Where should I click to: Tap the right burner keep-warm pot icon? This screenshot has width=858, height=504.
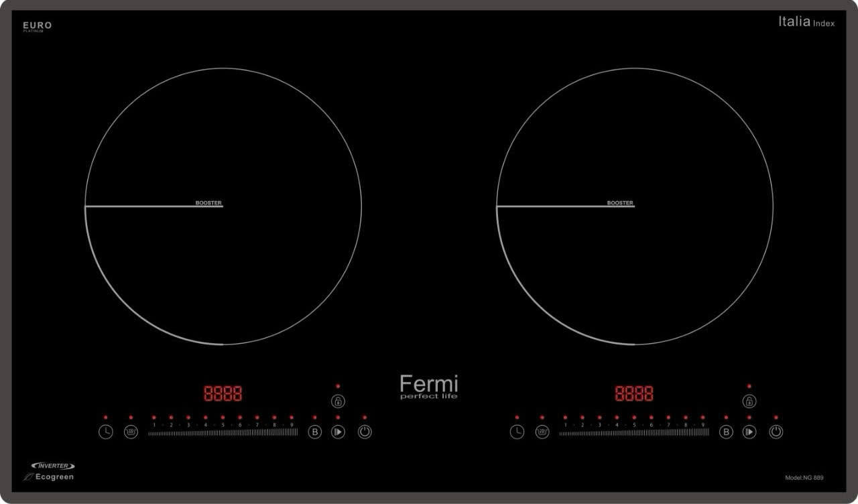(x=542, y=432)
